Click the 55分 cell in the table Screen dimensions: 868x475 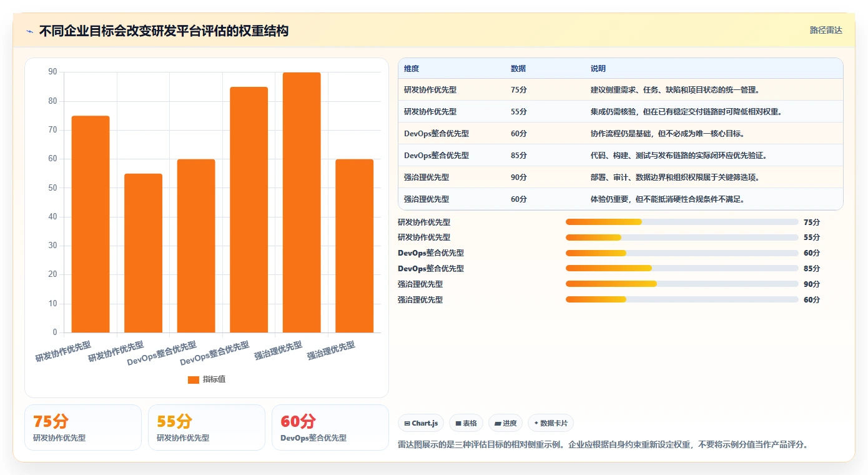point(518,112)
